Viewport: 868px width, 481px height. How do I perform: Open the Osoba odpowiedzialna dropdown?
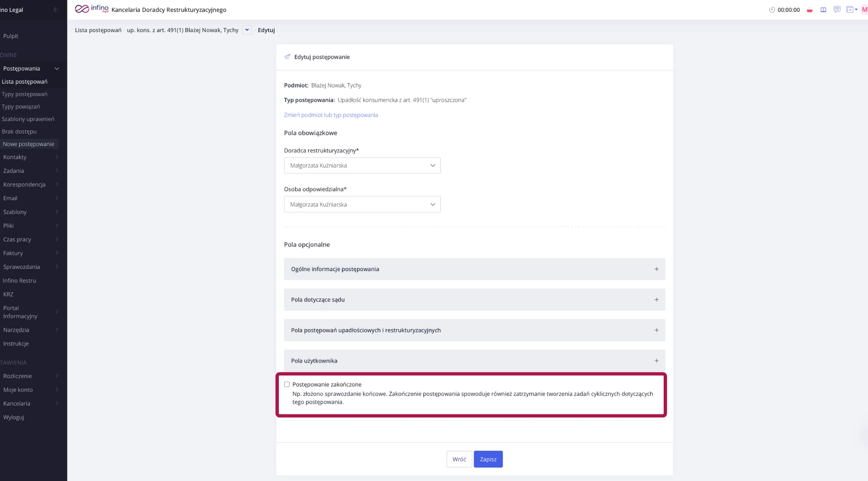pos(362,204)
